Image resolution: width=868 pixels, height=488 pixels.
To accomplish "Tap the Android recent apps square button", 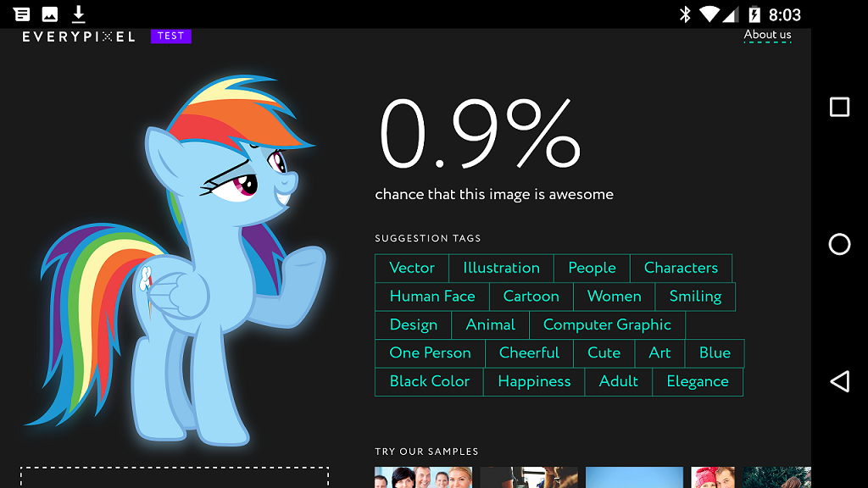I will tap(839, 107).
